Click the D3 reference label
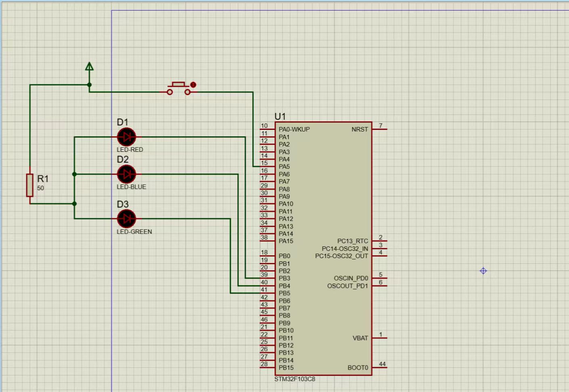569x392 pixels. point(123,204)
